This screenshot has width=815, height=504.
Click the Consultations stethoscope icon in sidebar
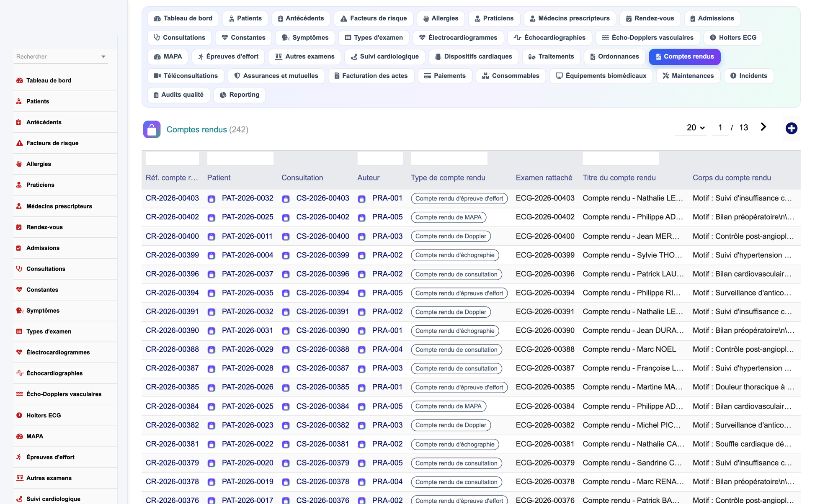(x=19, y=269)
